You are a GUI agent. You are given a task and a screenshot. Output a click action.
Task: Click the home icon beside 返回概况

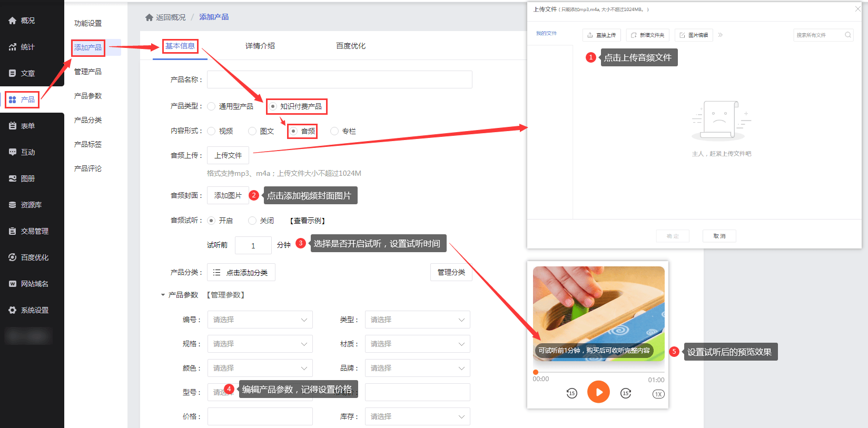point(149,17)
